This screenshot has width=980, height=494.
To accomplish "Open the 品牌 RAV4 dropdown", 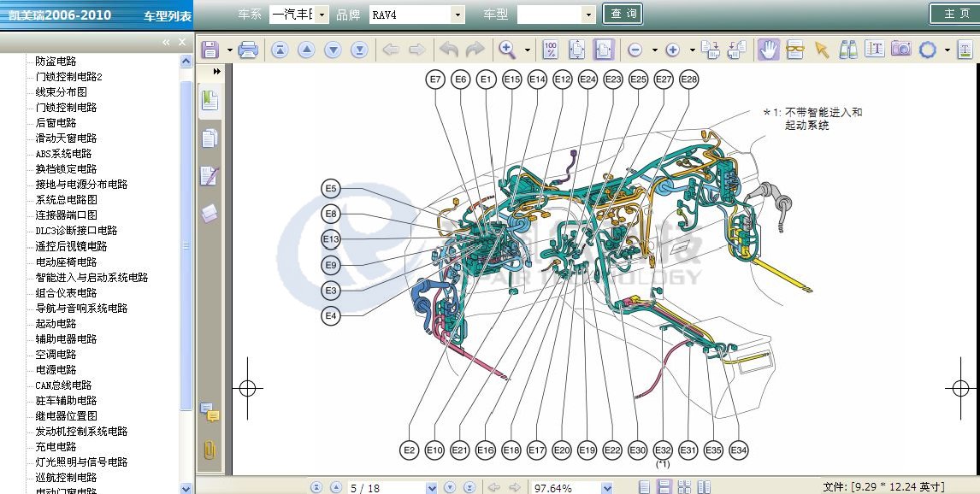I will [x=458, y=15].
